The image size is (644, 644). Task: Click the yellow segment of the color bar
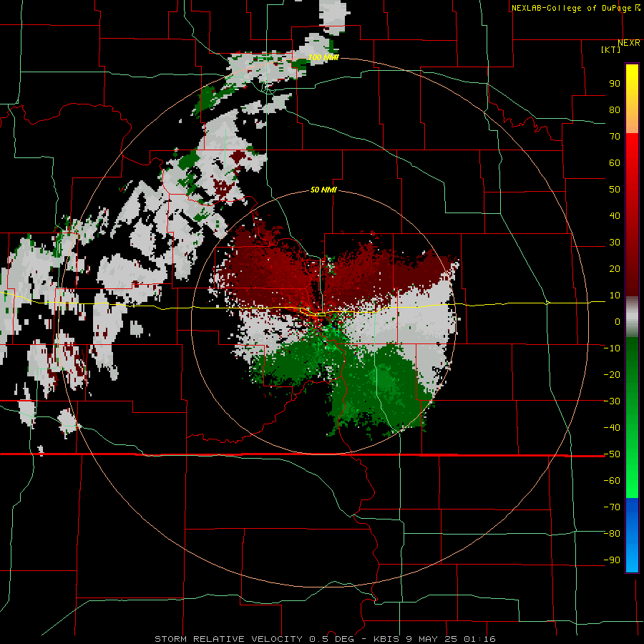coord(632,99)
